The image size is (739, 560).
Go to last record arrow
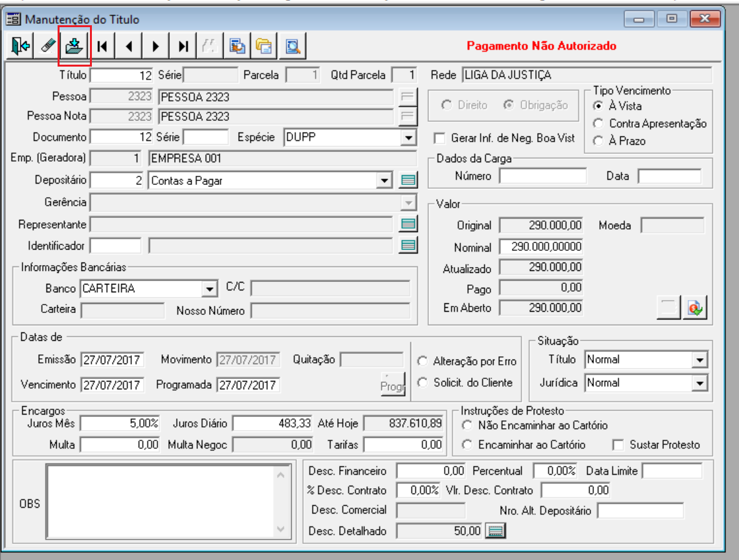[x=183, y=46]
